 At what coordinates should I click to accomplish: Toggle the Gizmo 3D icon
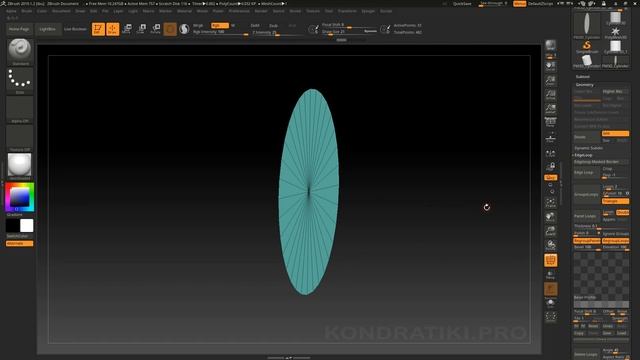[x=170, y=29]
